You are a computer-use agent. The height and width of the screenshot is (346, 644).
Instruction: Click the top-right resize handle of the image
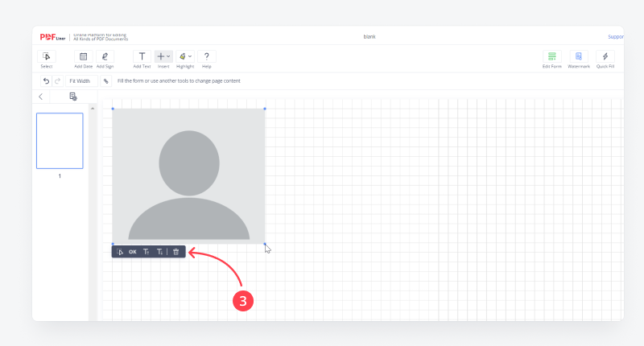265,109
